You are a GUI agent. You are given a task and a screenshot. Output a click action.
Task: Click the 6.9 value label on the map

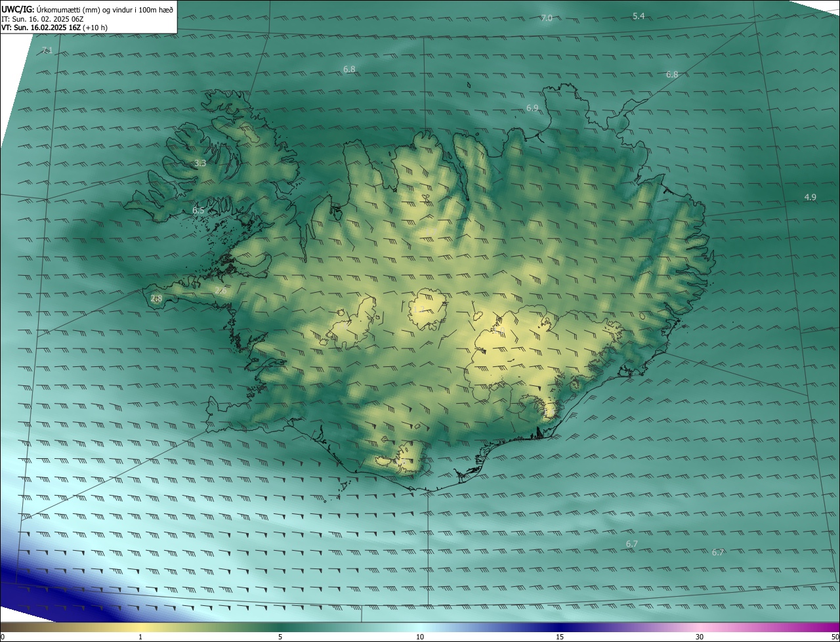[x=532, y=108]
